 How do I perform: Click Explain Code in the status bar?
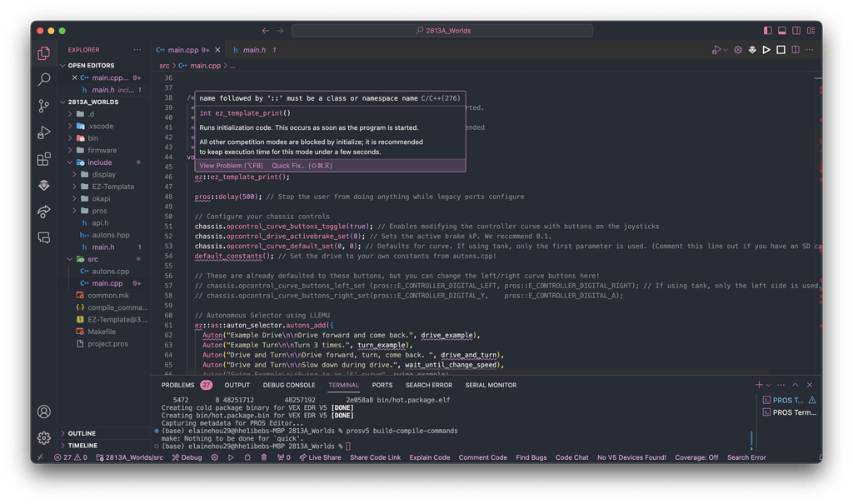pyautogui.click(x=430, y=457)
